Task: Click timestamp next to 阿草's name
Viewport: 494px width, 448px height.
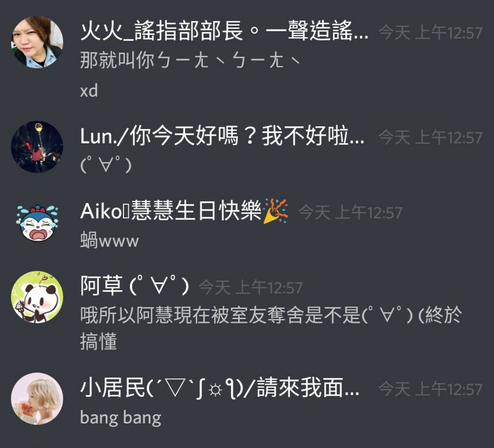Action: click(251, 288)
